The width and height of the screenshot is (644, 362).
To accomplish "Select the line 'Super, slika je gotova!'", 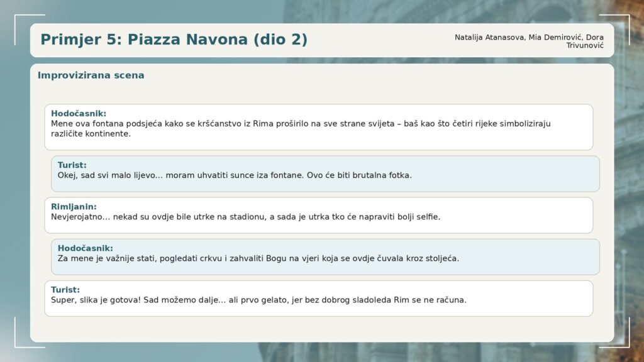I will (x=258, y=300).
